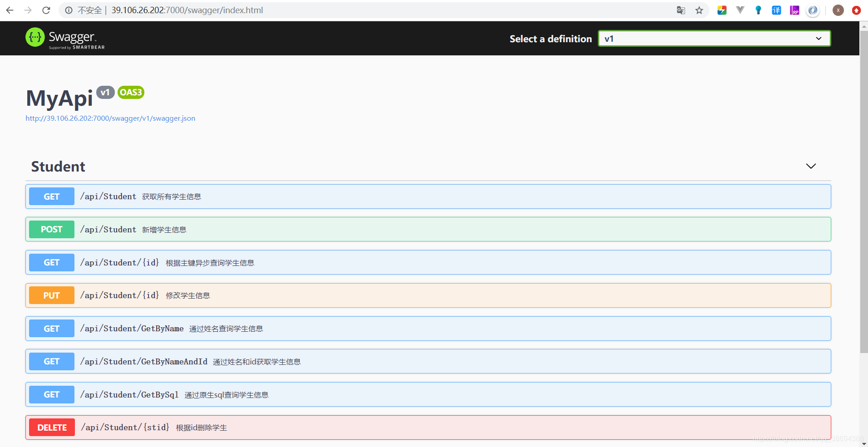868x447 pixels.
Task: Open the browser profile avatar
Action: (x=838, y=10)
